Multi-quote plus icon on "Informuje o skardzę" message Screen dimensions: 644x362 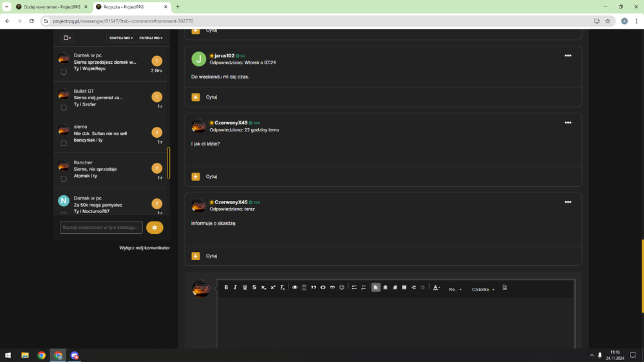click(x=196, y=256)
